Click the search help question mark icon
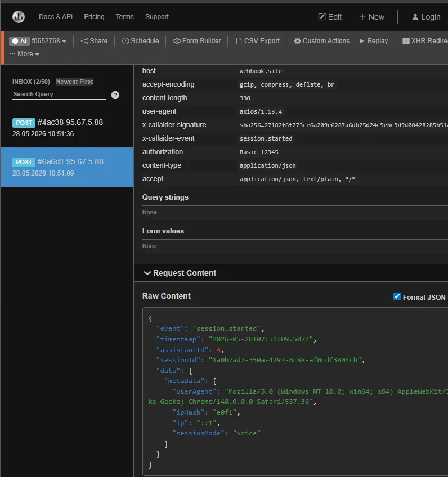 [115, 95]
